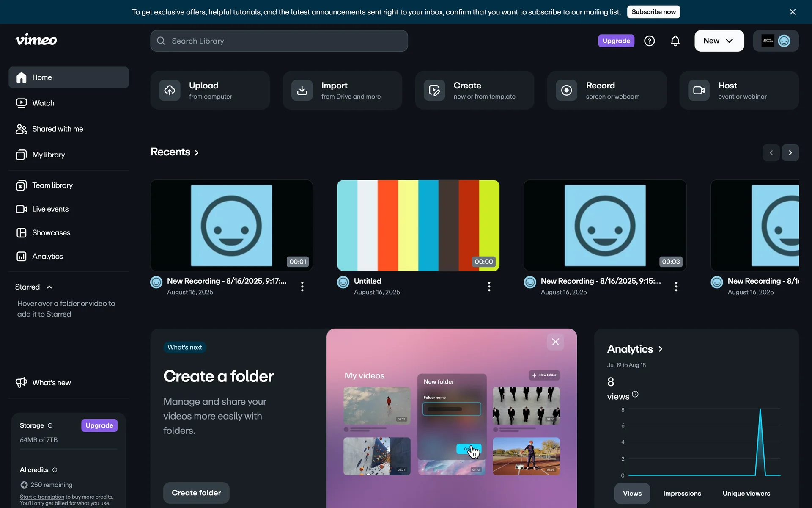Viewport: 812px width, 508px height.
Task: Collapse the Starred section
Action: pos(49,287)
